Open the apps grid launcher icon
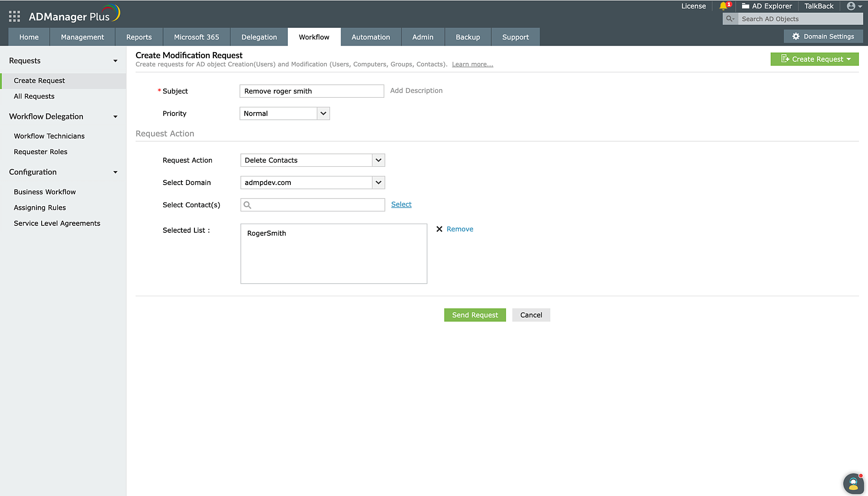This screenshot has height=496, width=868. (14, 17)
